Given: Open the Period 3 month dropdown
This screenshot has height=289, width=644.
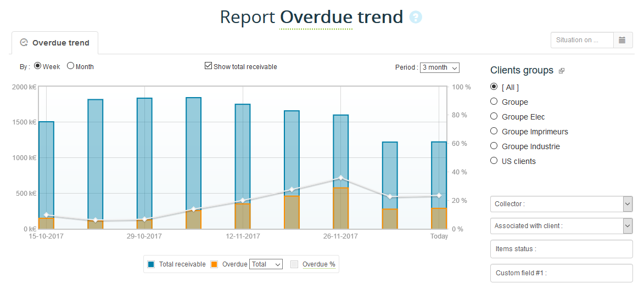Looking at the screenshot, I should coord(439,67).
